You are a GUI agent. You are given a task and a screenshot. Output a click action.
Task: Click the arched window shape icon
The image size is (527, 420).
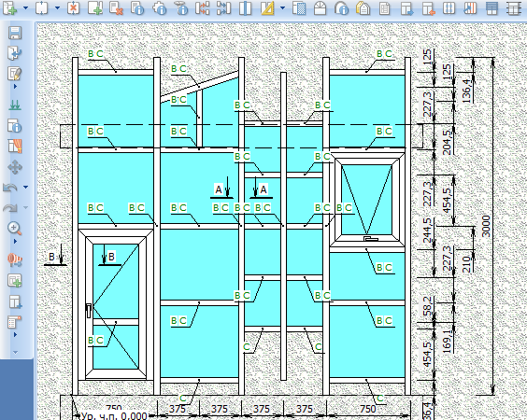point(320,8)
